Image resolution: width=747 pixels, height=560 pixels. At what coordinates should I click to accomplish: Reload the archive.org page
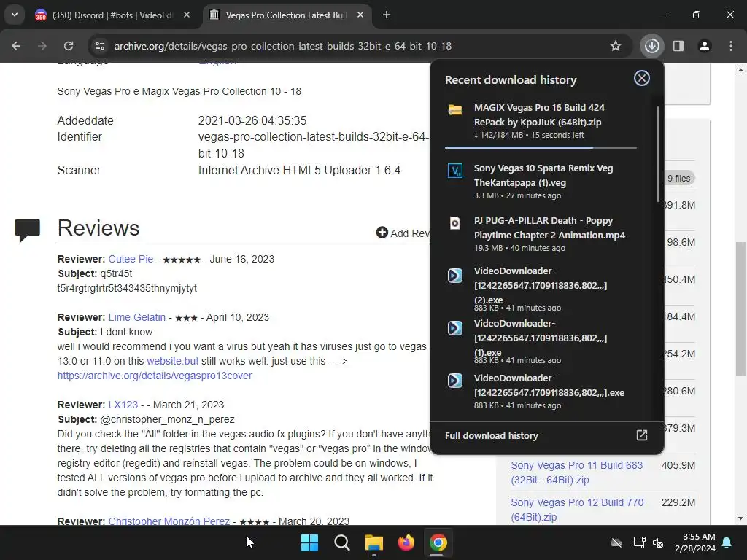[x=69, y=46]
